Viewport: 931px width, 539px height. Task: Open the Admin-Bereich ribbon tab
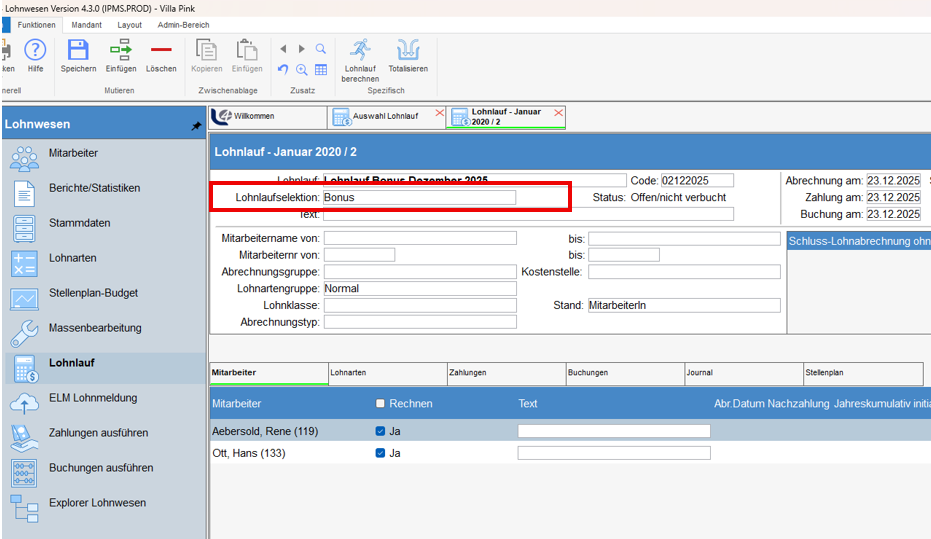pyautogui.click(x=182, y=24)
